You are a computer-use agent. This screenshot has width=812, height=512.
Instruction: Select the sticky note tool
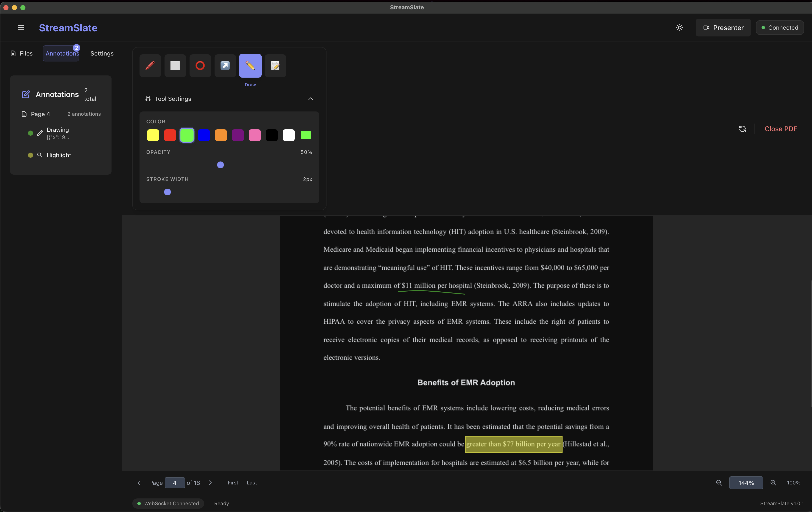coord(275,65)
